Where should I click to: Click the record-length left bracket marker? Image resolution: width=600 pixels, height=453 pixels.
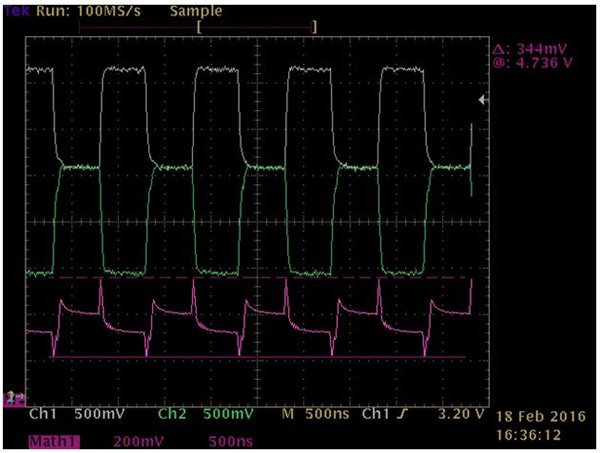pyautogui.click(x=199, y=27)
